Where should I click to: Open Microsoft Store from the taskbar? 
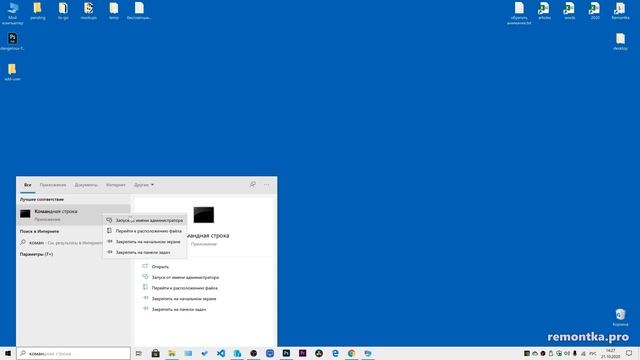point(156,353)
